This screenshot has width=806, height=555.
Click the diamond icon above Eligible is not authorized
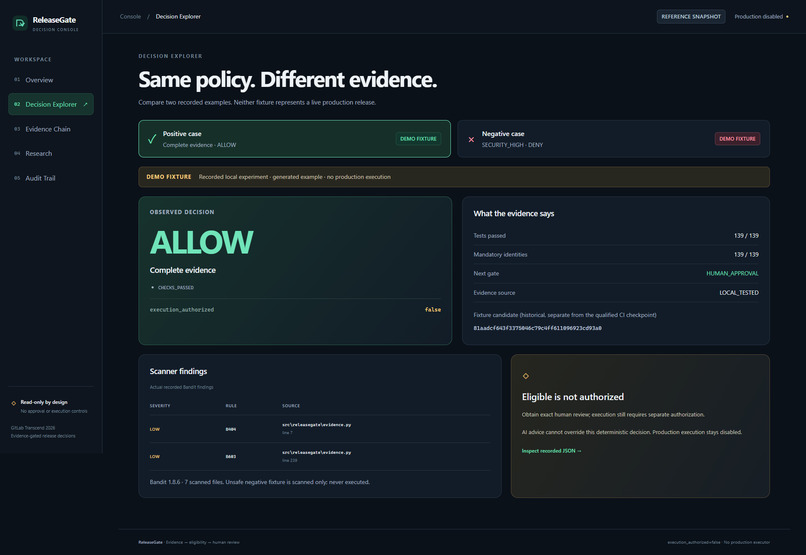click(x=525, y=376)
